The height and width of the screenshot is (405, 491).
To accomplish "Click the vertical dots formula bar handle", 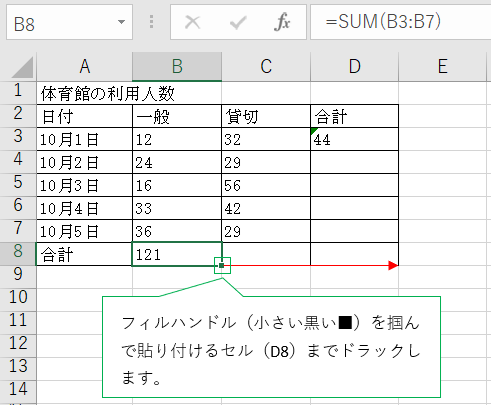I will click(151, 22).
